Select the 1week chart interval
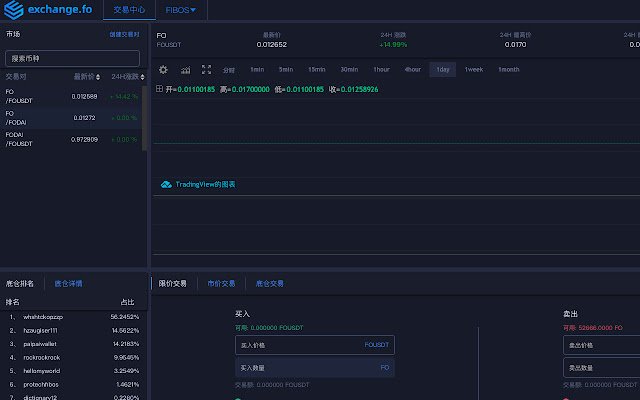 pyautogui.click(x=474, y=69)
